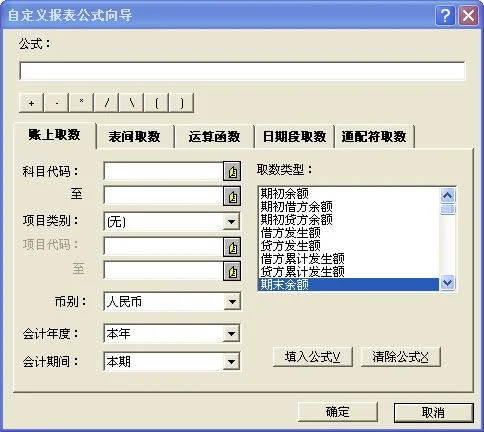Click the 项目代码 至 text field
Image resolution: width=484 pixels, height=432 pixels.
(163, 271)
